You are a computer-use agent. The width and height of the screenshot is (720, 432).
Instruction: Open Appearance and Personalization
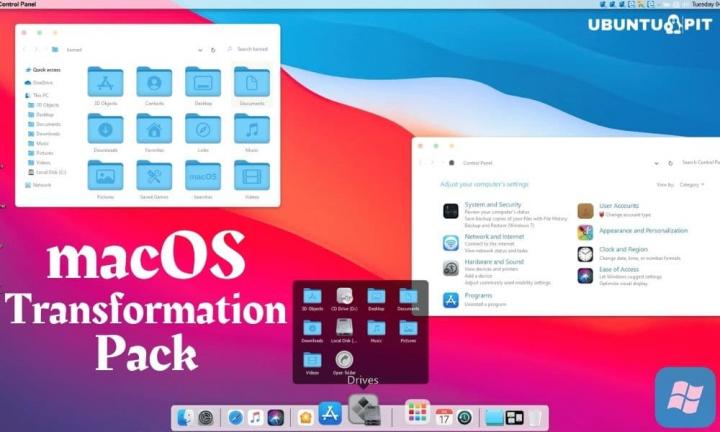pos(643,231)
